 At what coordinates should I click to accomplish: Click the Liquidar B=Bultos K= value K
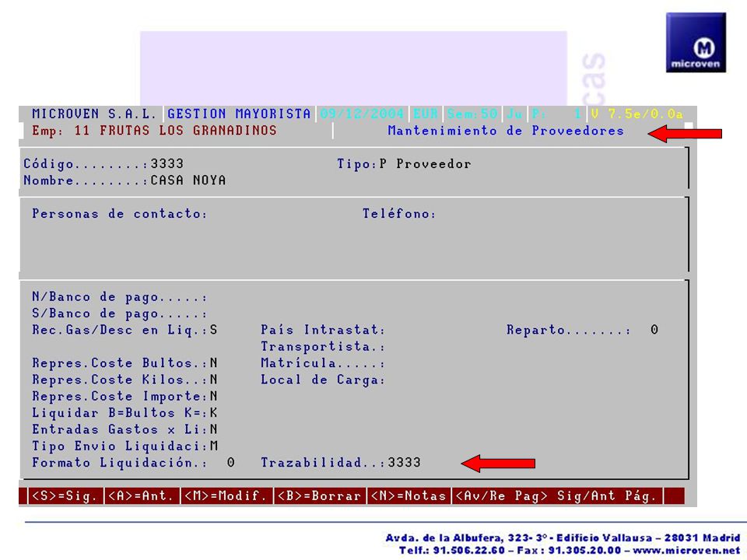click(214, 413)
